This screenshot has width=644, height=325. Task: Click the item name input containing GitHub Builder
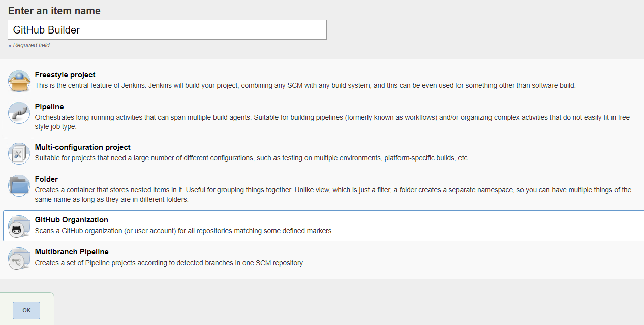(x=167, y=29)
